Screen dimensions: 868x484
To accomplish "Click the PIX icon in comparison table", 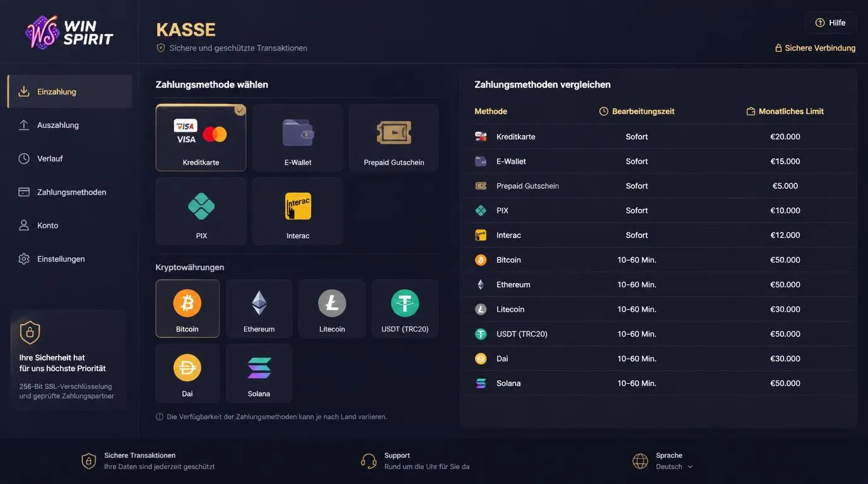I will pyautogui.click(x=481, y=210).
